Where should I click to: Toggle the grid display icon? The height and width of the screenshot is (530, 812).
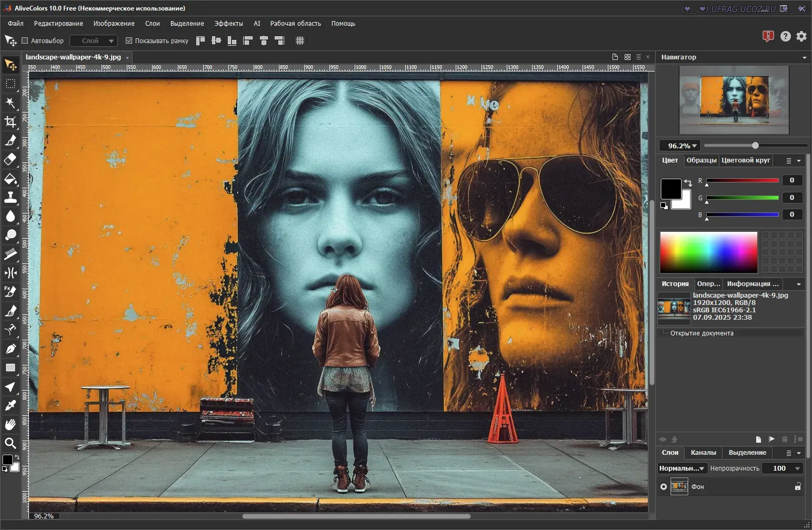coord(300,41)
